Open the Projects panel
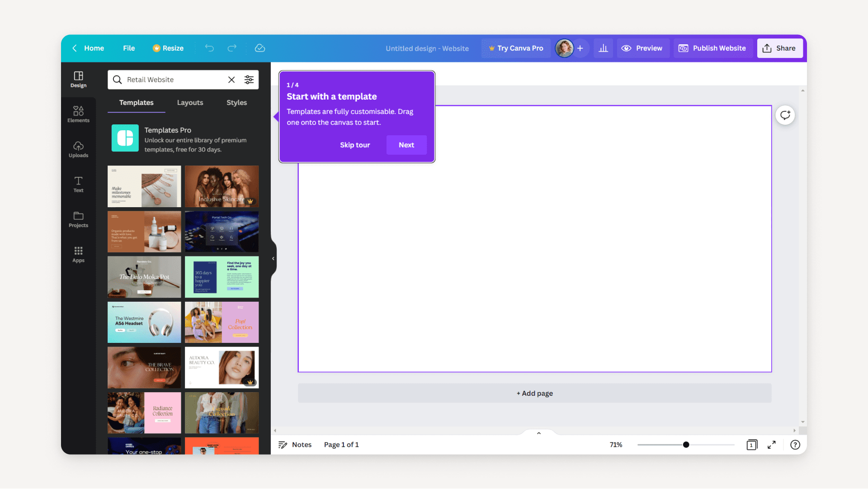This screenshot has width=868, height=489. pyautogui.click(x=78, y=220)
